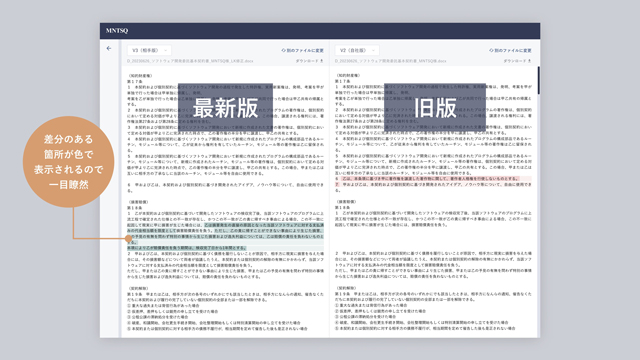
Task: Select green highlighted added text in left pane
Action: [x=225, y=236]
